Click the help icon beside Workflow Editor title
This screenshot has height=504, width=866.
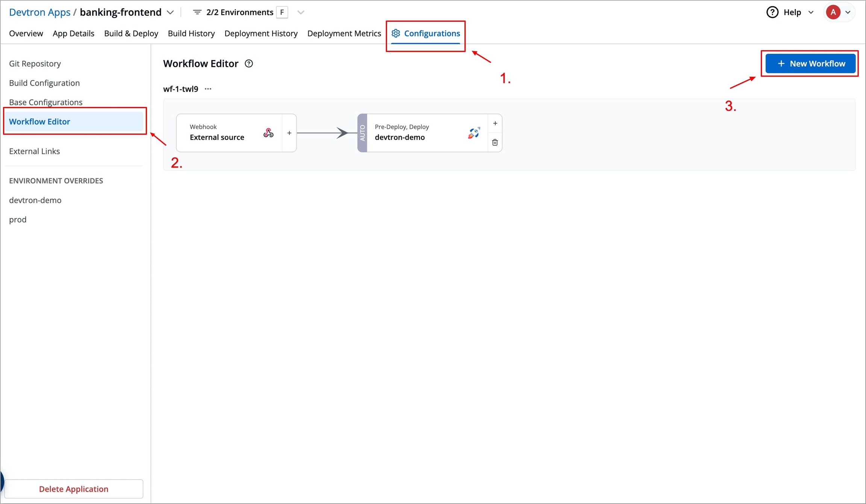249,64
